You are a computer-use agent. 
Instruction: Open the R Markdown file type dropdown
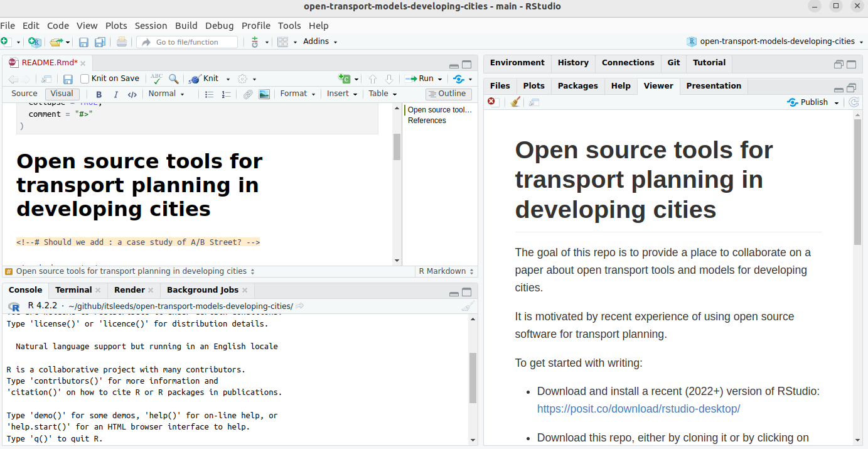coord(445,271)
